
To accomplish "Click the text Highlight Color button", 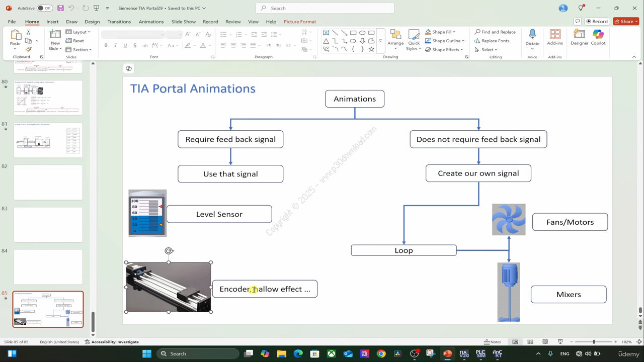I will point(188,45).
